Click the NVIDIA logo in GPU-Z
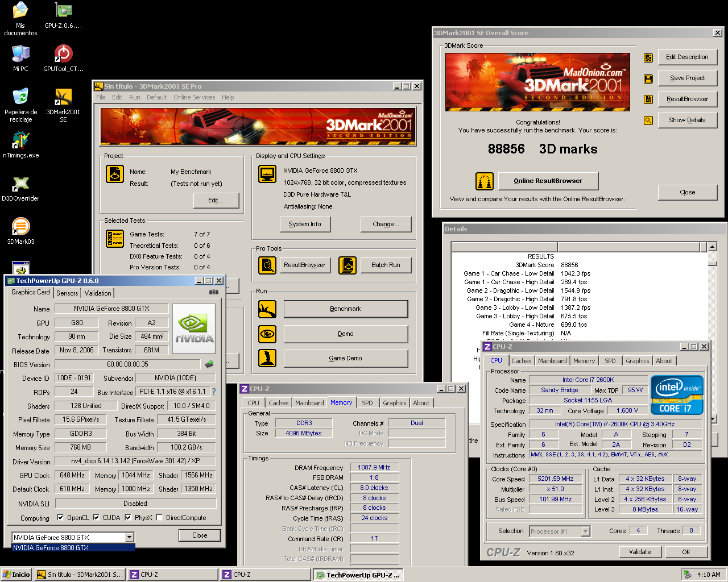Image resolution: width=728 pixels, height=582 pixels. coord(194,329)
